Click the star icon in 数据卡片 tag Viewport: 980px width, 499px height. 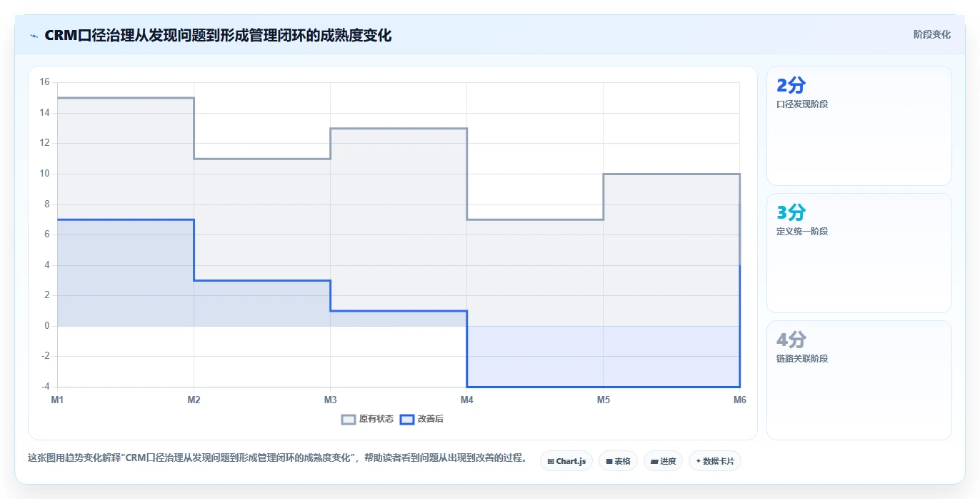tap(699, 461)
